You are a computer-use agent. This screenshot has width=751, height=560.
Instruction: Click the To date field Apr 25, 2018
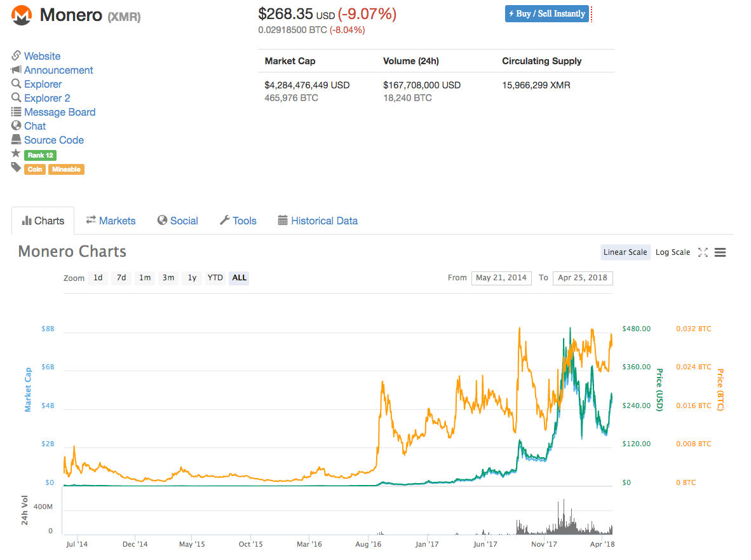point(583,278)
